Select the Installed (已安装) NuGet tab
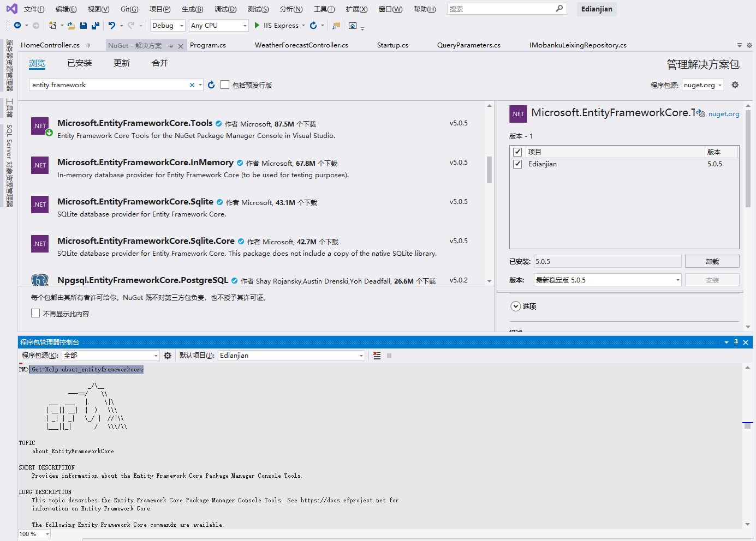This screenshot has height=541, width=756. point(79,63)
